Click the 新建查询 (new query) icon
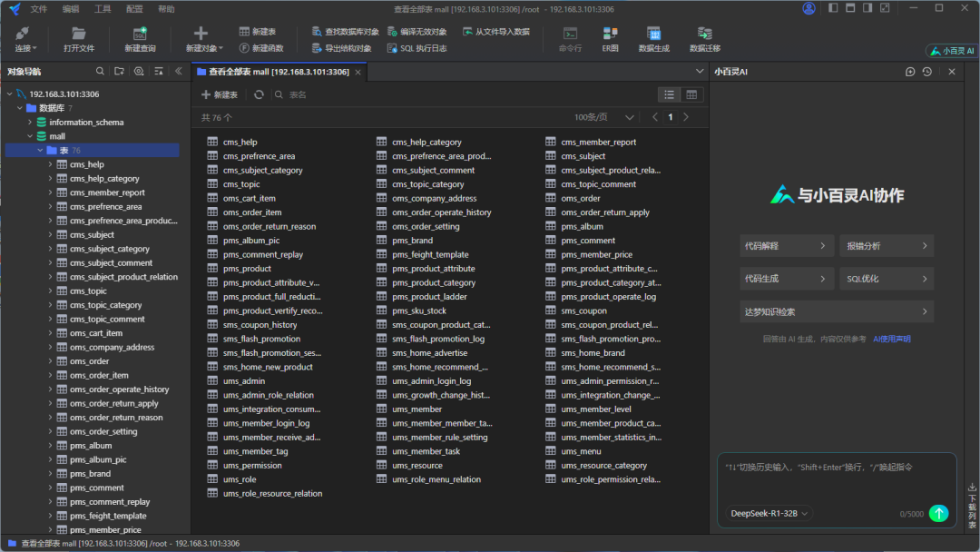This screenshot has width=980, height=552. pos(140,34)
